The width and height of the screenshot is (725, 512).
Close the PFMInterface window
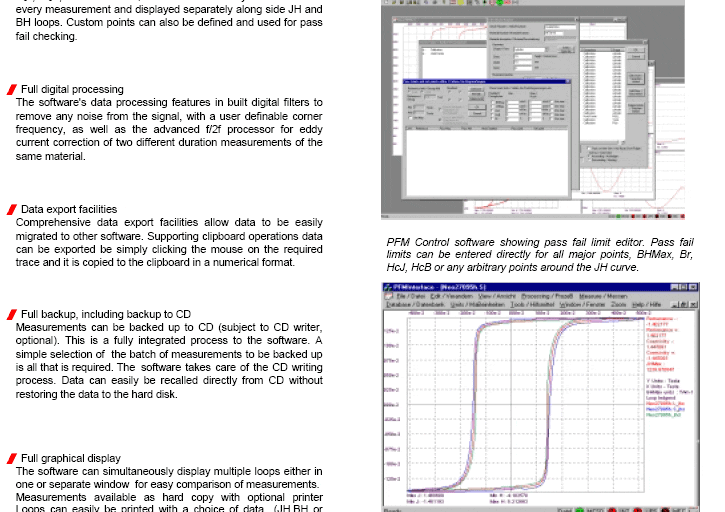(693, 287)
